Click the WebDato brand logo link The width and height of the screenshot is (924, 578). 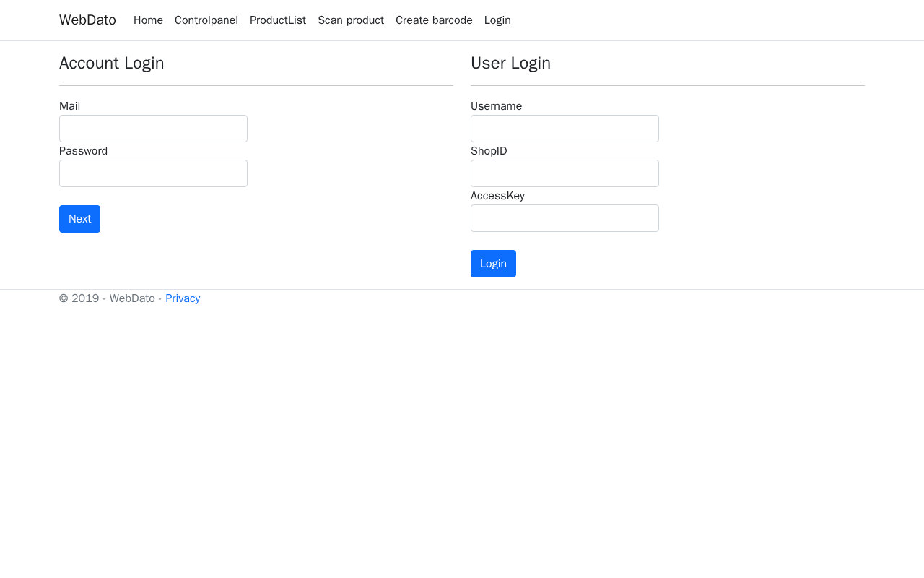[x=87, y=20]
